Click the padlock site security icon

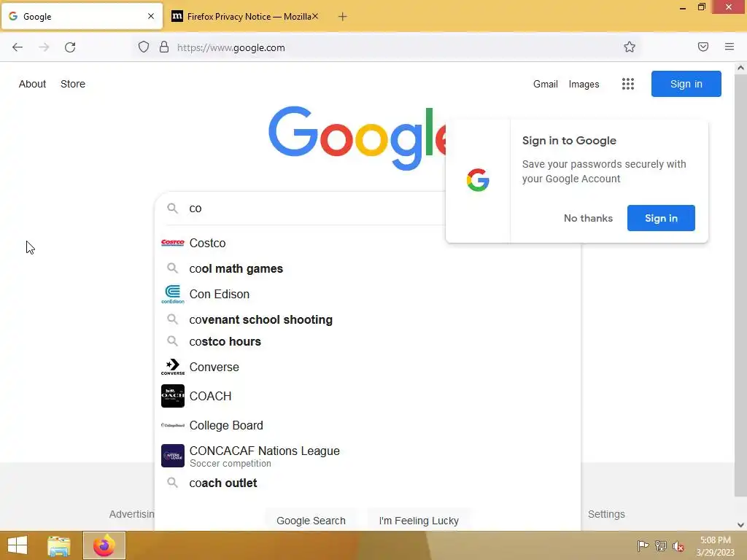tap(164, 47)
